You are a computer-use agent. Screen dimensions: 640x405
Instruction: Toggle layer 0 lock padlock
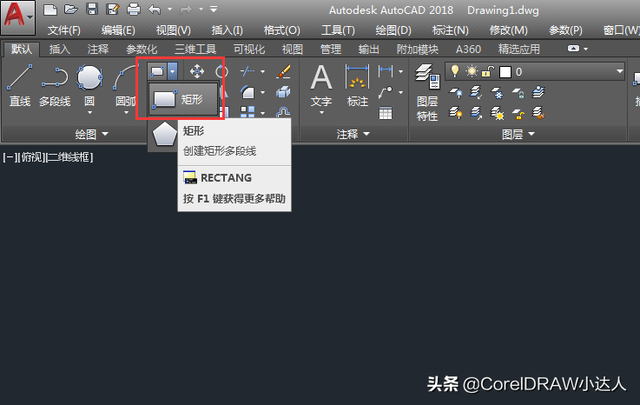tap(487, 72)
